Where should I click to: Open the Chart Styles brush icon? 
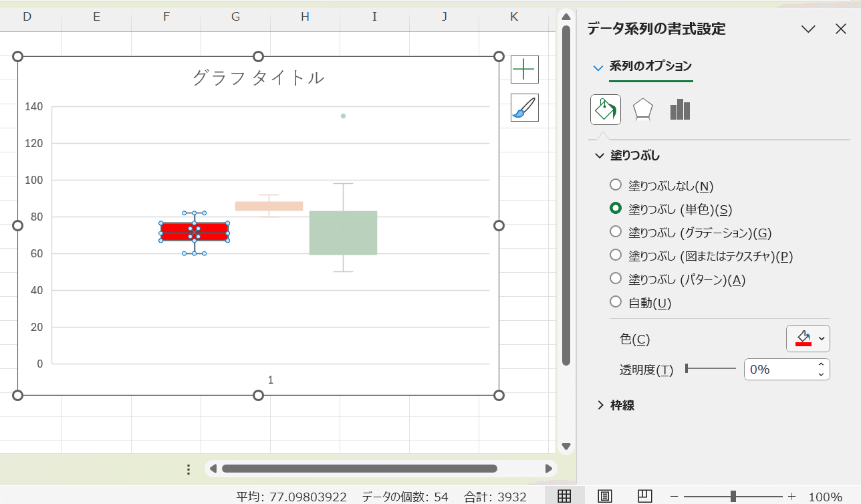(x=524, y=108)
